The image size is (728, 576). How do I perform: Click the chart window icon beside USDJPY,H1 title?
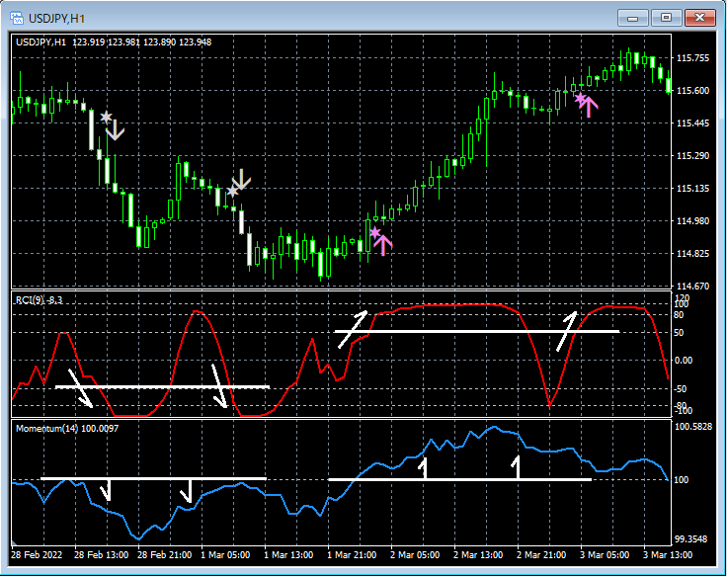pos(17,18)
